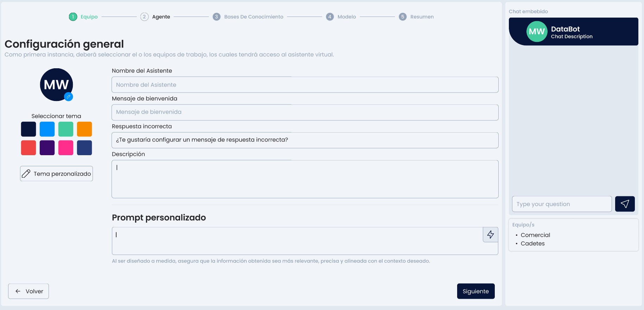This screenshot has height=310, width=644.
Task: Choose the purple theme swatch
Action: point(47,148)
